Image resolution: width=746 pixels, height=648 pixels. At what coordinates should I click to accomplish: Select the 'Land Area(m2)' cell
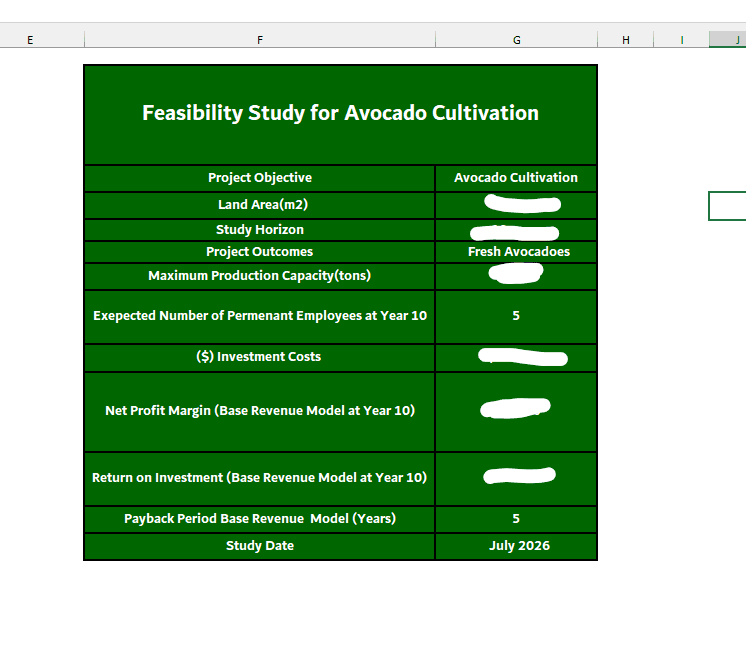[260, 205]
